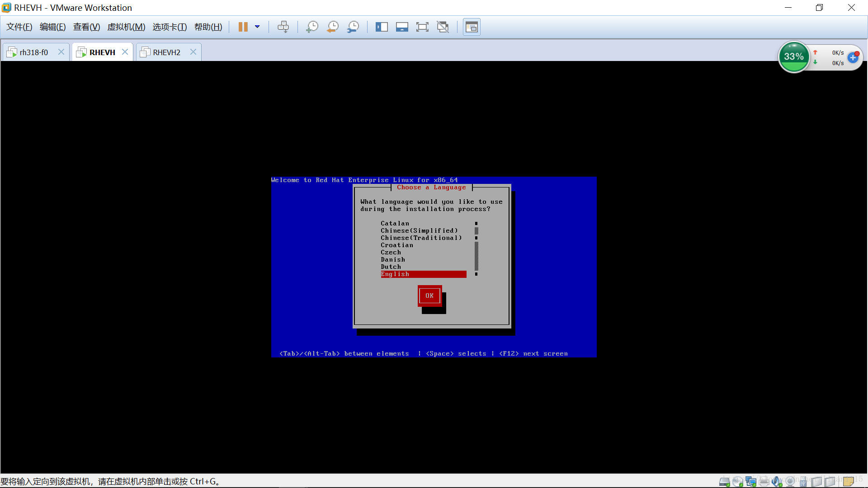The width and height of the screenshot is (868, 488).
Task: Pause the virtual machine with the orange pause icon
Action: pyautogui.click(x=243, y=27)
